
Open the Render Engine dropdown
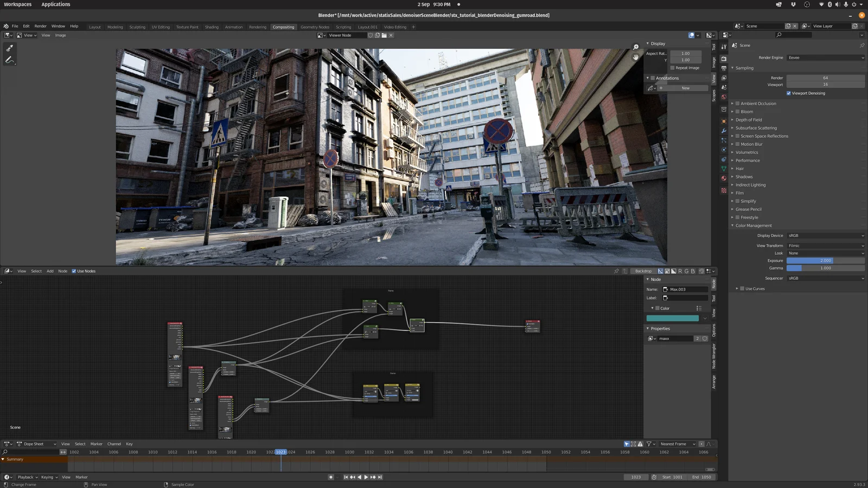[x=825, y=57]
